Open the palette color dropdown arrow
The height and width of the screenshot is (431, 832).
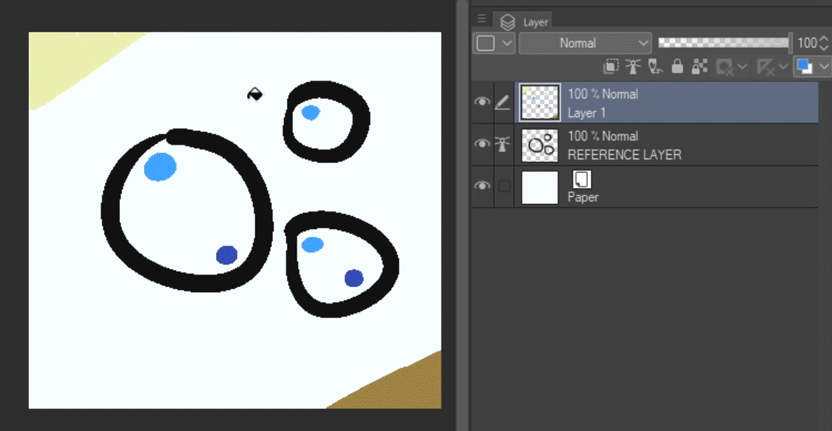pos(507,43)
